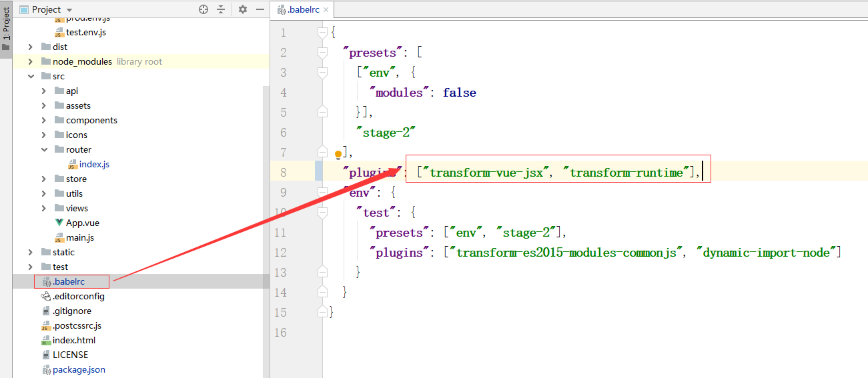Click the index.html file icon
868x378 pixels.
pos(46,341)
